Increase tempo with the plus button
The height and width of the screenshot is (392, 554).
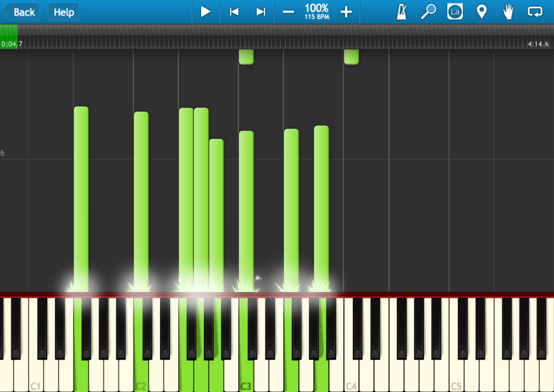coord(346,12)
